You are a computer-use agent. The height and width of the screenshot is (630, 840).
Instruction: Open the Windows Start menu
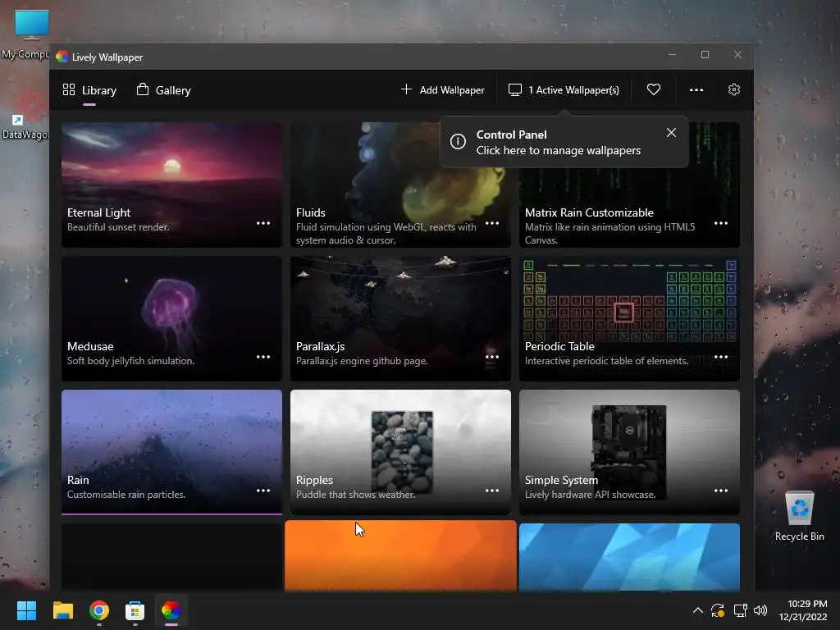click(27, 610)
